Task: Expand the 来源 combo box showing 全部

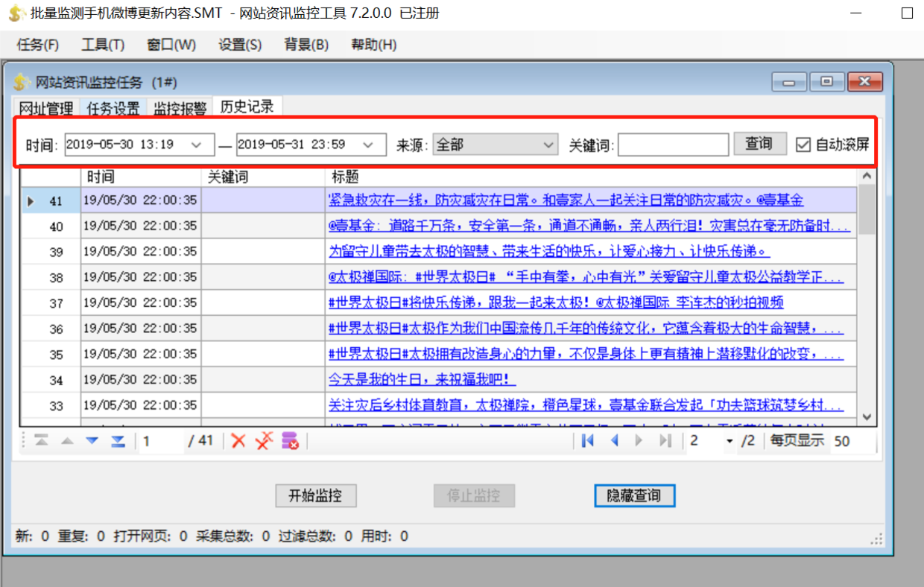Action: click(549, 145)
